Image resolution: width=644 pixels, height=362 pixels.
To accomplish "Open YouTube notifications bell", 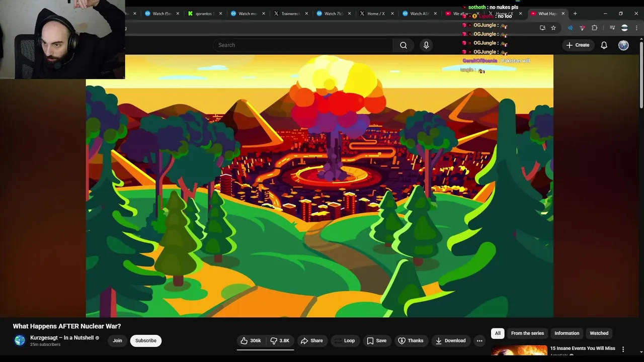I will tap(604, 45).
